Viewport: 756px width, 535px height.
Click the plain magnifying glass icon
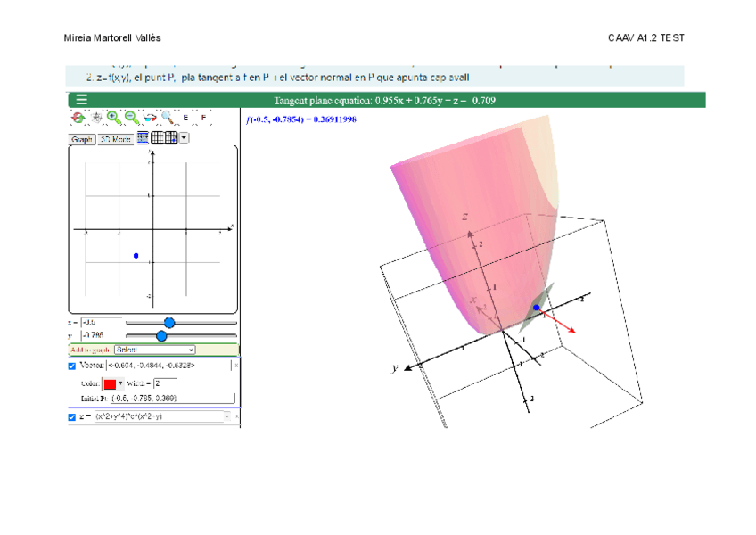click(167, 118)
